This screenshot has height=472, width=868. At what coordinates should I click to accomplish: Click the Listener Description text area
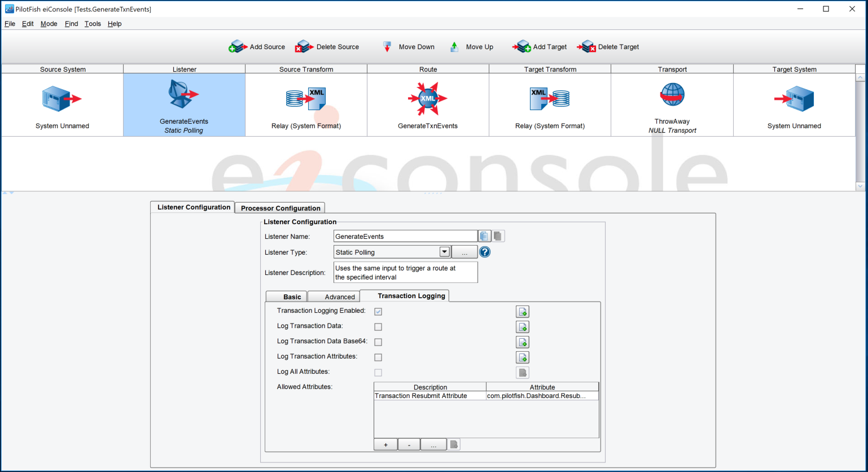[x=405, y=272]
